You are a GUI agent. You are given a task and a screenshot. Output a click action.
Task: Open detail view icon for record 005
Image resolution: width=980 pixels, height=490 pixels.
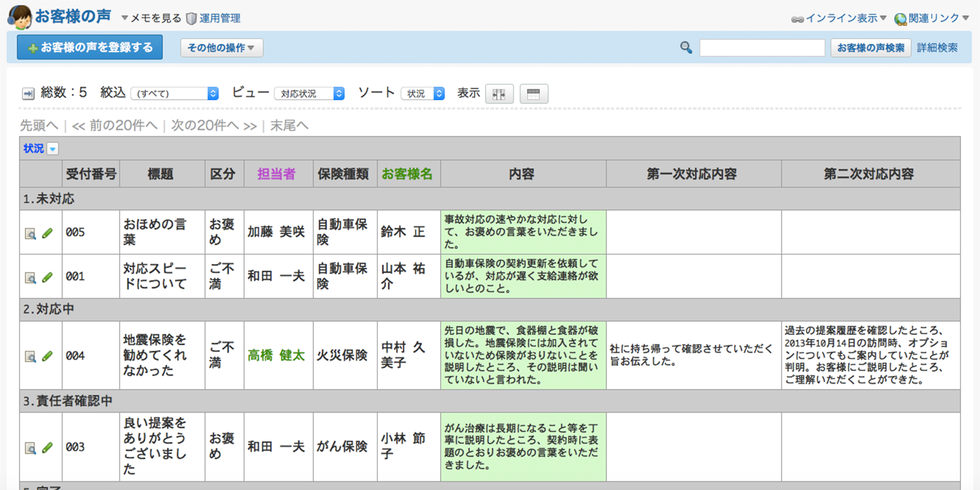coord(30,234)
